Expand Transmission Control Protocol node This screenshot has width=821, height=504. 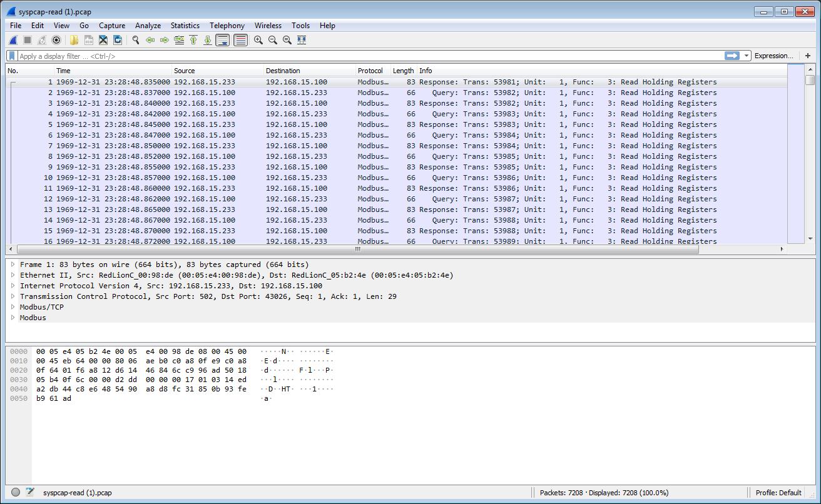13,296
